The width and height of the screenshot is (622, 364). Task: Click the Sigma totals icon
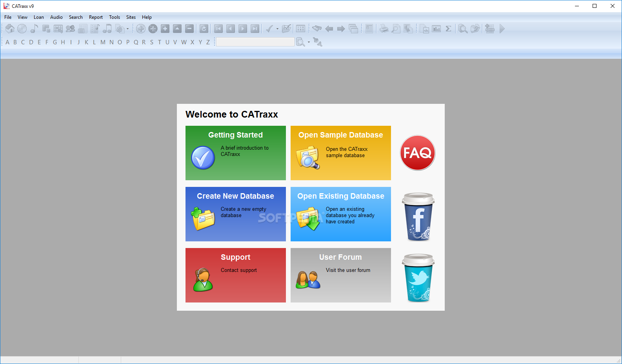click(x=448, y=29)
